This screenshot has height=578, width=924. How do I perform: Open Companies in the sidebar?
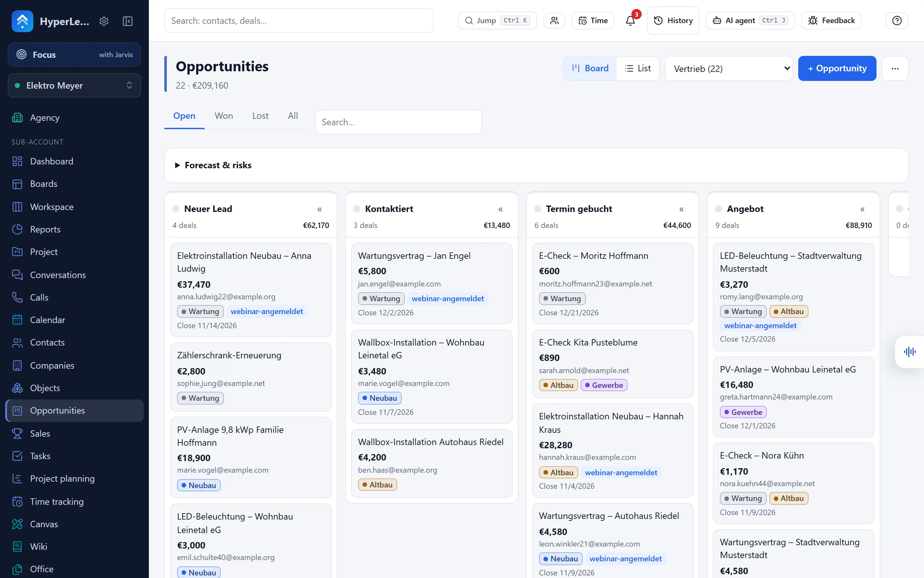tap(74, 365)
